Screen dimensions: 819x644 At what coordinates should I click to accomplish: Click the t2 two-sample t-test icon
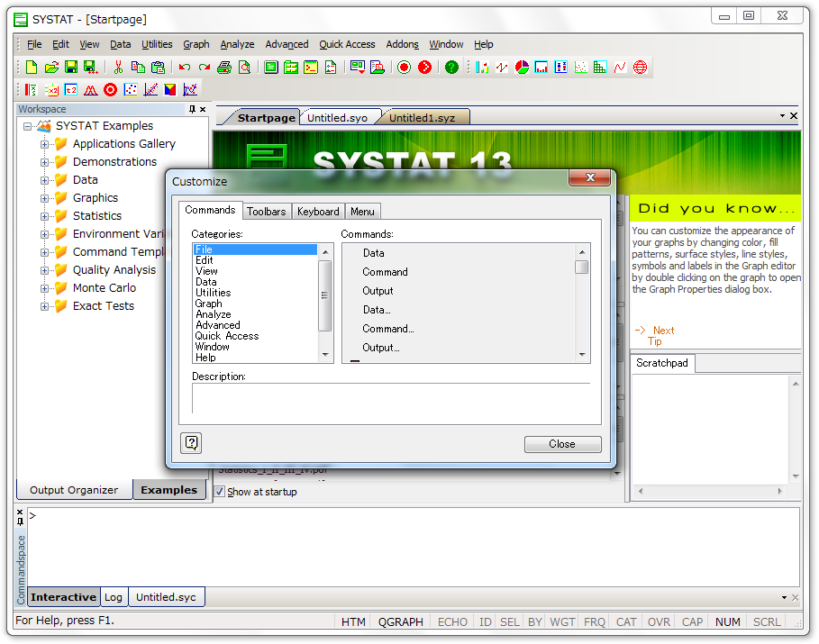pyautogui.click(x=71, y=90)
